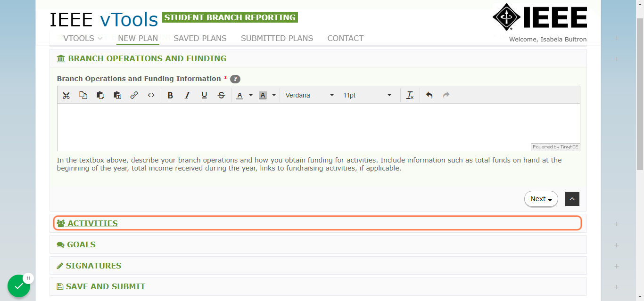This screenshot has height=301, width=644.
Task: Click plus icon on the Goals row
Action: [x=616, y=245]
